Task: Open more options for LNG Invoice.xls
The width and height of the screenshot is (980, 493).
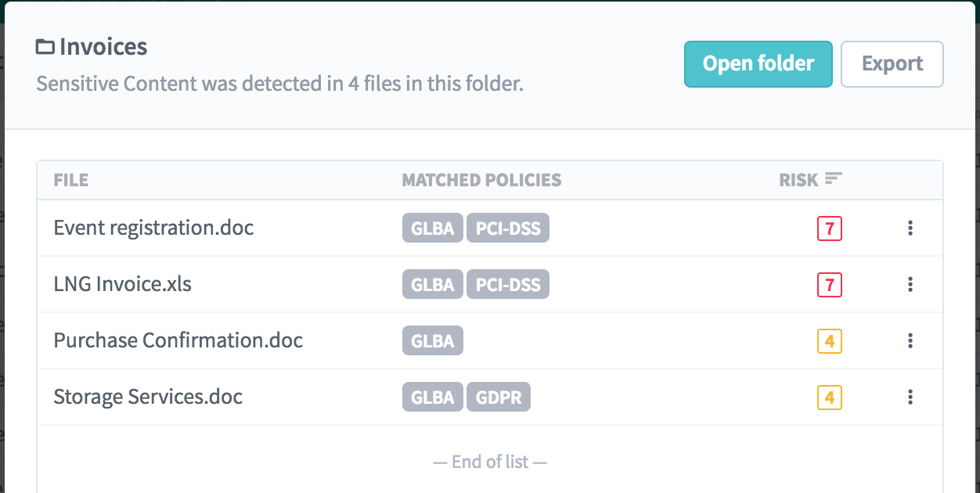Action: click(910, 284)
